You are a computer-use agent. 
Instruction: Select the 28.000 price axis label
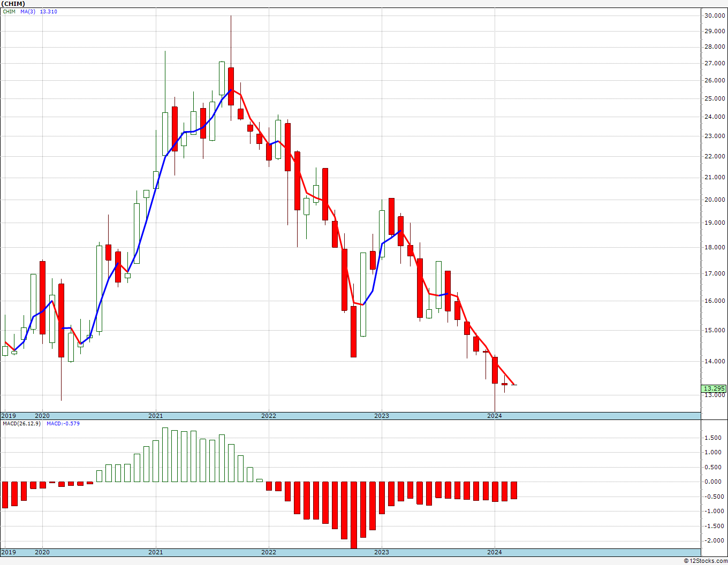715,47
